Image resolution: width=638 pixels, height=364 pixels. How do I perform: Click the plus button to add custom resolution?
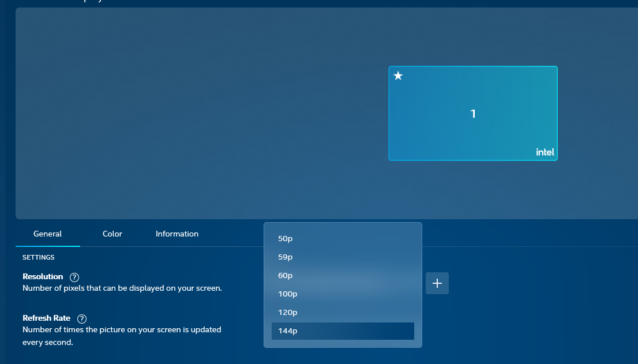pos(437,283)
